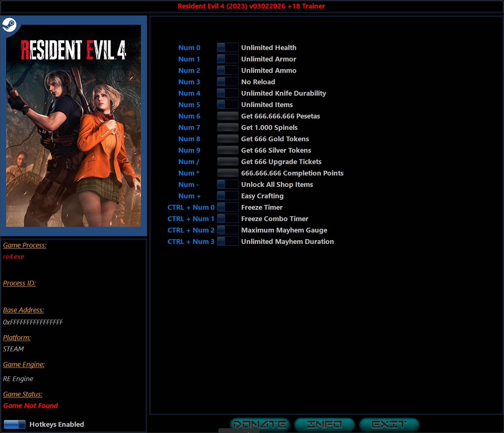Trigger Get 1.000 Spinels
This screenshot has height=433, width=504.
(227, 127)
